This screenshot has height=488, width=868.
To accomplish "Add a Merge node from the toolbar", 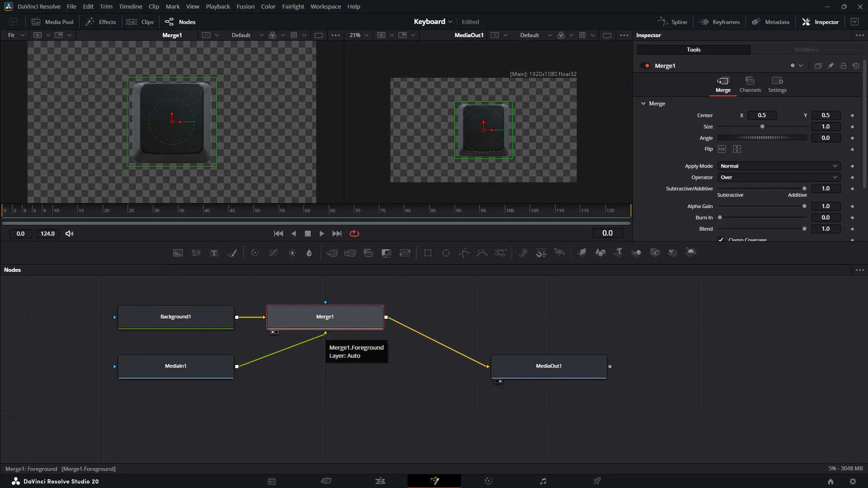I will pos(332,253).
